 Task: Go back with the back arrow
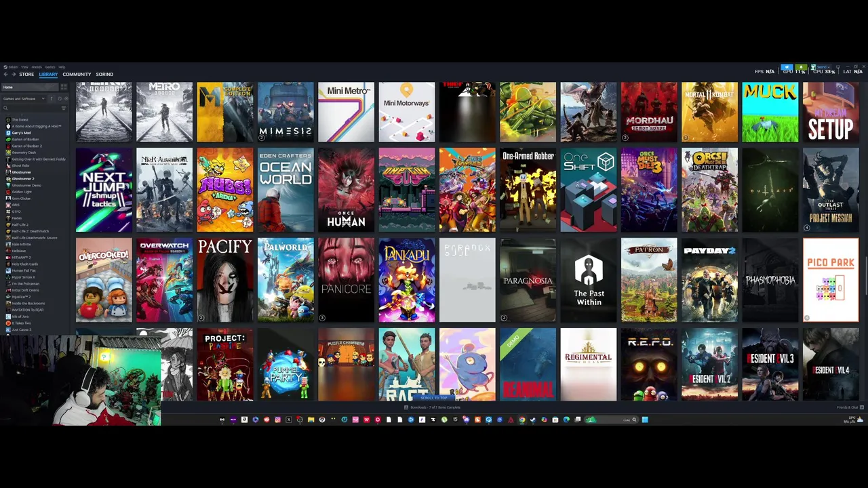point(5,75)
